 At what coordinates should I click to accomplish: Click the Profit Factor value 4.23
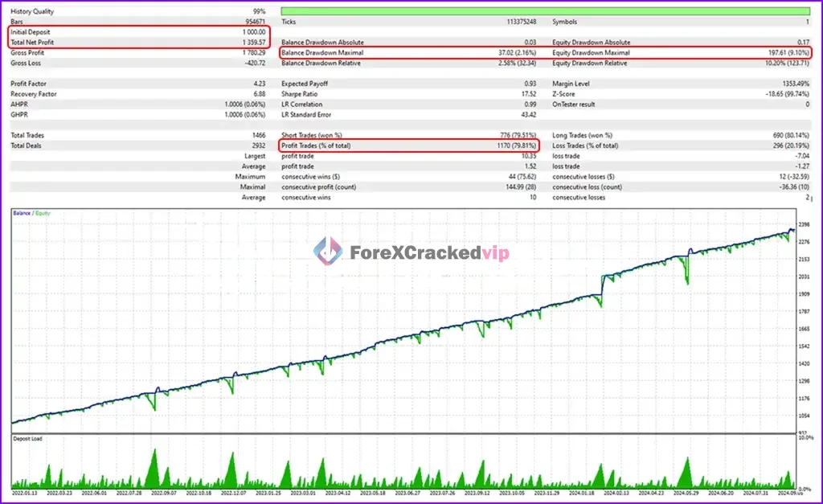coord(259,83)
